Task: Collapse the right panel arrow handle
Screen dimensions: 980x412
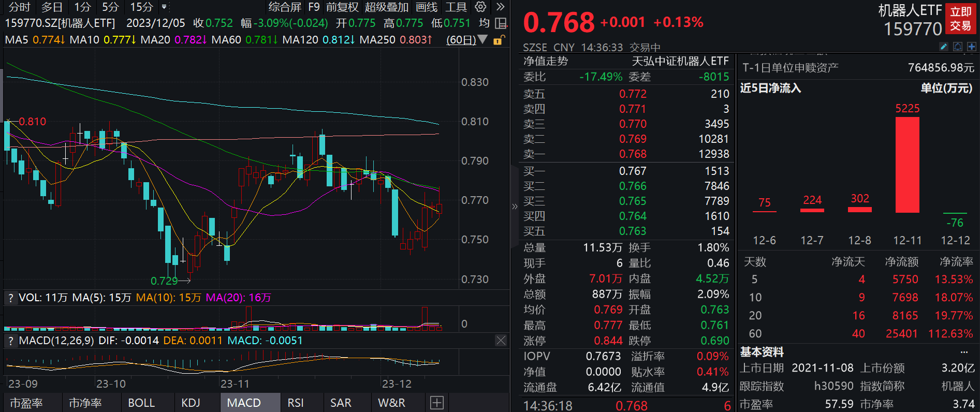Action: coord(515,207)
